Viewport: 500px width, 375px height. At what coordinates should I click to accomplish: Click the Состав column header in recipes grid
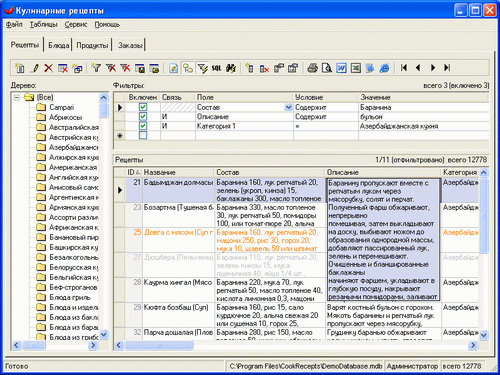[x=270, y=172]
